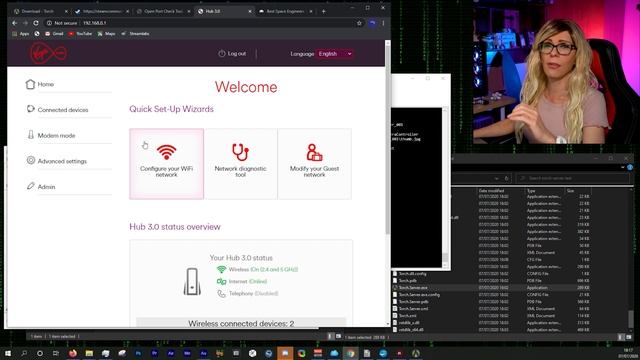Image resolution: width=640 pixels, height=360 pixels.
Task: Reload the hub page
Action: click(36, 23)
